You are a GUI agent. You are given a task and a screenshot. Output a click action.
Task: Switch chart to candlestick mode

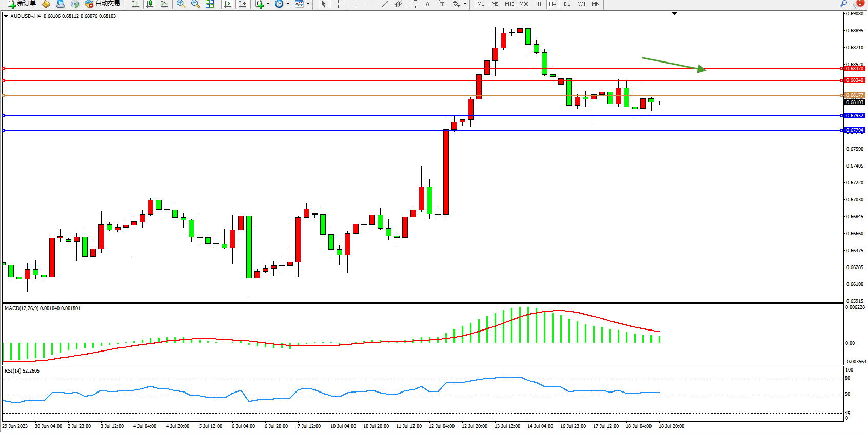150,4
